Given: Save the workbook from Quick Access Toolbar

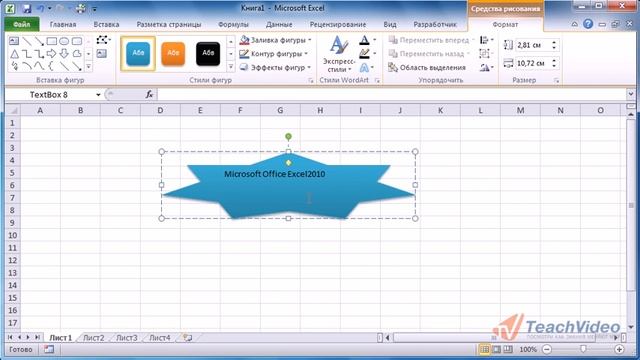Looking at the screenshot, I should coord(27,8).
